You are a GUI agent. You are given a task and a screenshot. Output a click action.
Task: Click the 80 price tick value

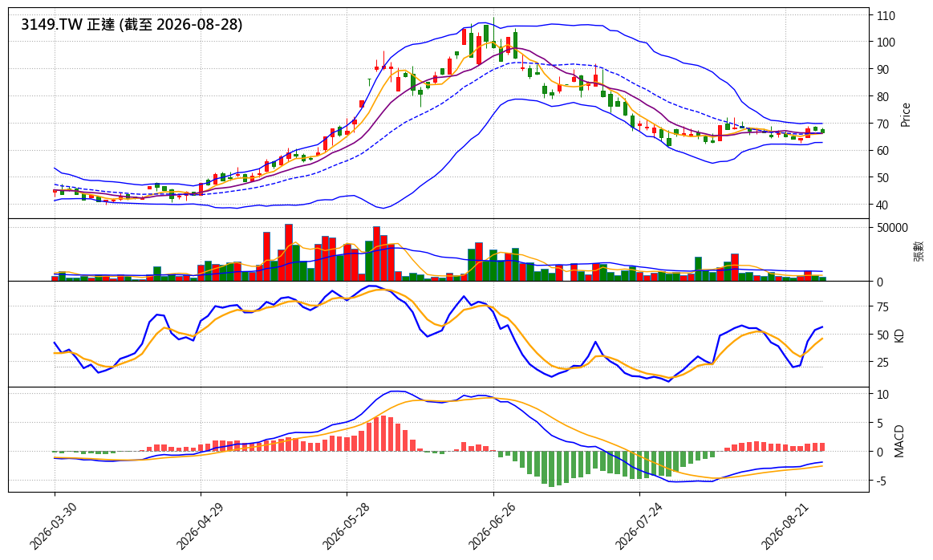tap(883, 97)
